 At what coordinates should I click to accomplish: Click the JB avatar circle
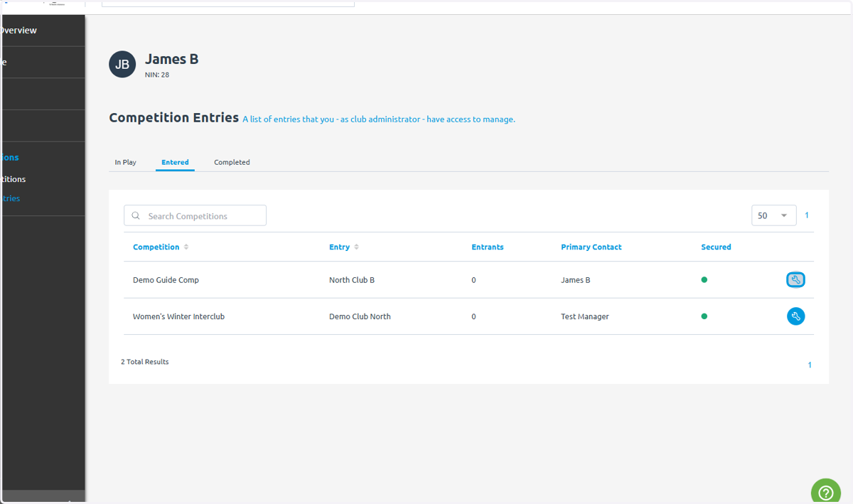coord(122,65)
